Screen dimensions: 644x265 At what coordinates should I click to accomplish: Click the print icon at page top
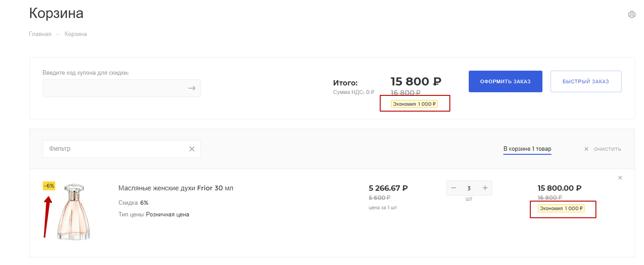click(x=631, y=14)
